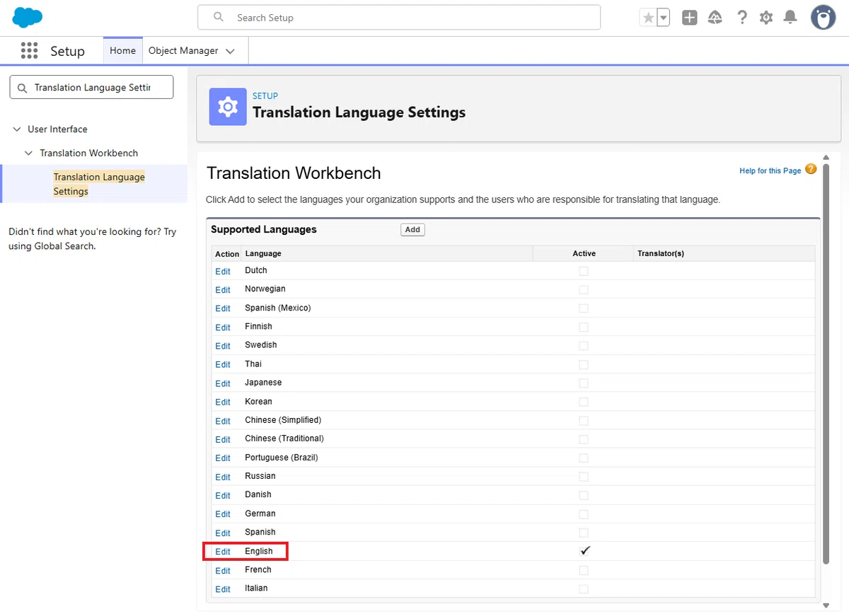Screen dimensions: 849x616
Task: Click the magnifier icon in Quick Find
Action: coord(22,88)
